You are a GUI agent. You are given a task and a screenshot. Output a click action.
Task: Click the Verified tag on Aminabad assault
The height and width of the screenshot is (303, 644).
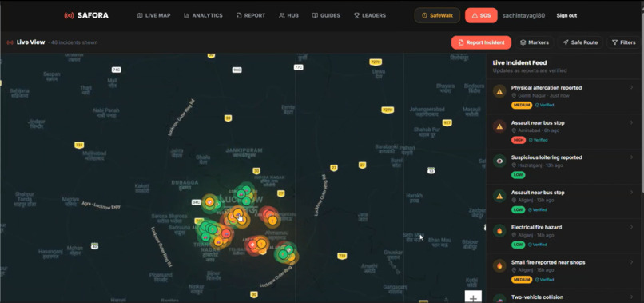click(538, 140)
